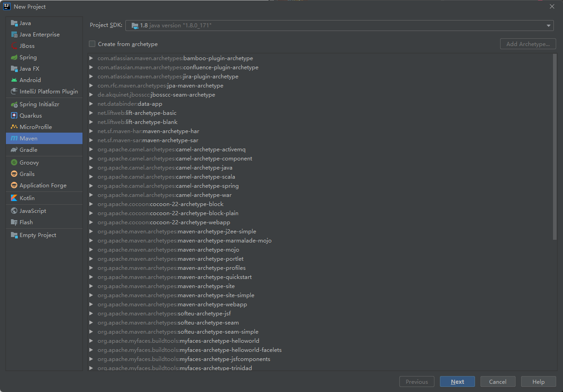563x392 pixels.
Task: Select lift-archetype-blank row
Action: pyautogui.click(x=320, y=122)
